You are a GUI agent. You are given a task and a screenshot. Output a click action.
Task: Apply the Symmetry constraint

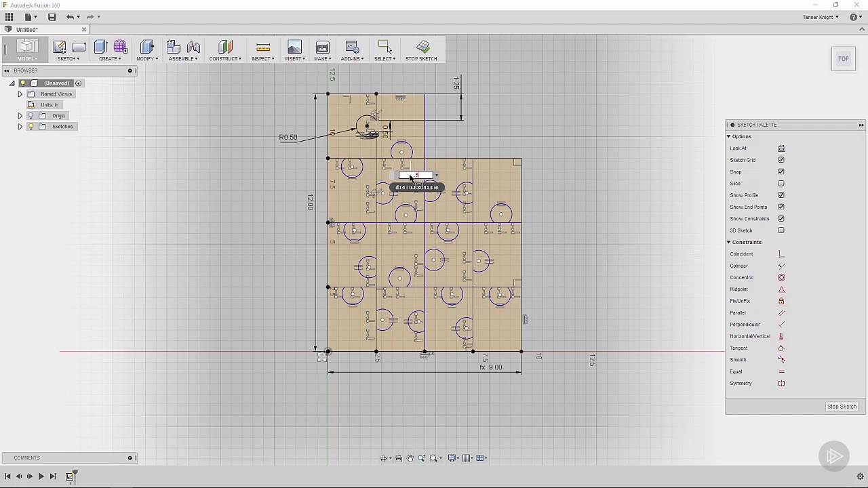click(x=781, y=383)
